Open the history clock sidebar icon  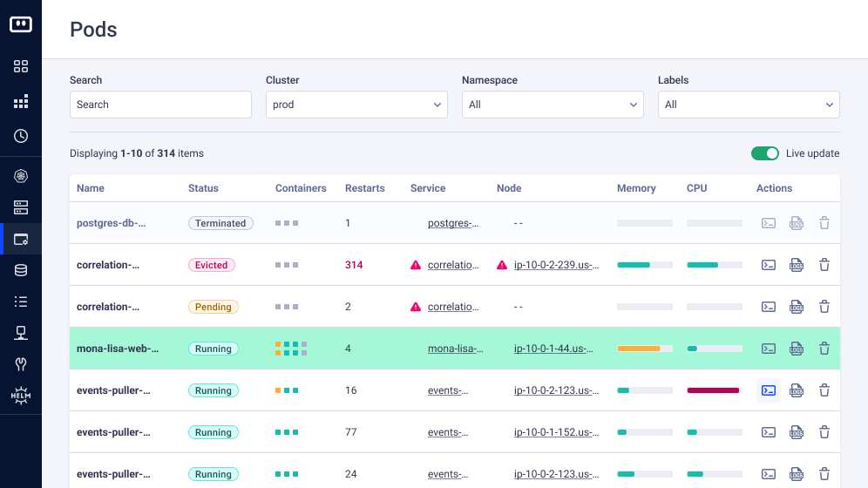coord(21,136)
